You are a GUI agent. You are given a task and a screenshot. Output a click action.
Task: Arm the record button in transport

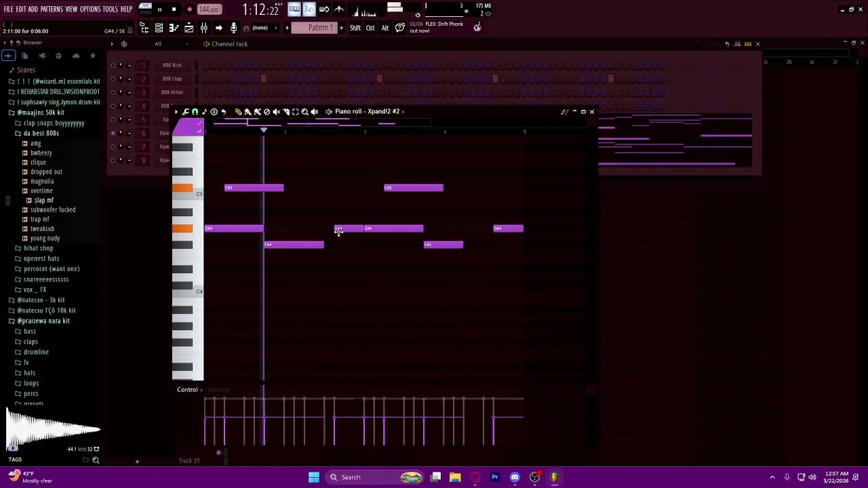tap(189, 9)
